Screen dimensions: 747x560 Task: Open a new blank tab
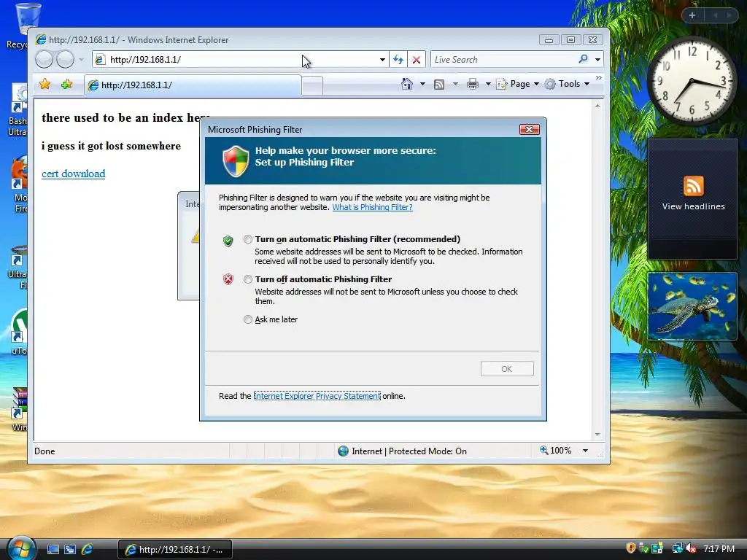pos(312,86)
